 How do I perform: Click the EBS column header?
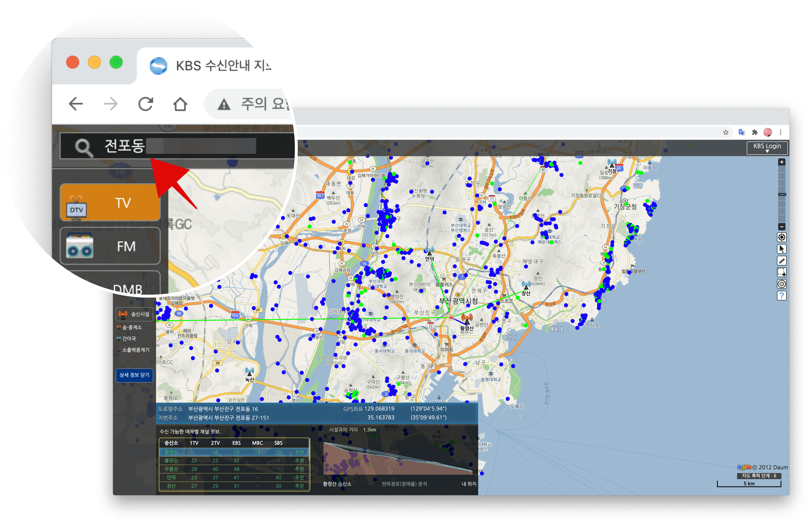236,443
